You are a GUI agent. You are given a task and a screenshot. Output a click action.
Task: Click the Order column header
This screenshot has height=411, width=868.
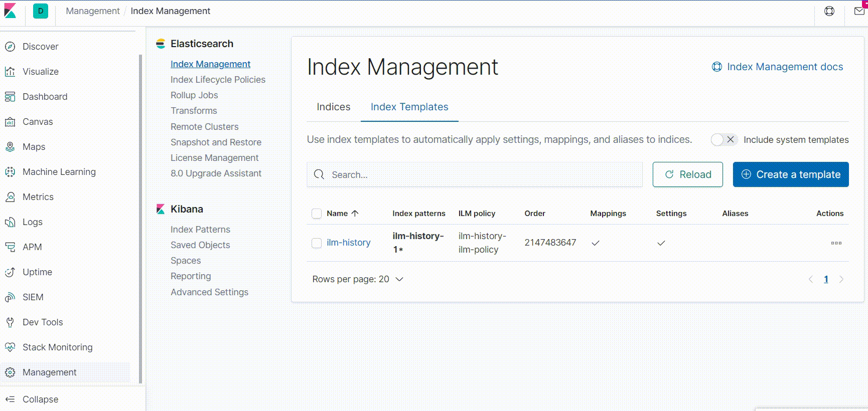coord(535,214)
